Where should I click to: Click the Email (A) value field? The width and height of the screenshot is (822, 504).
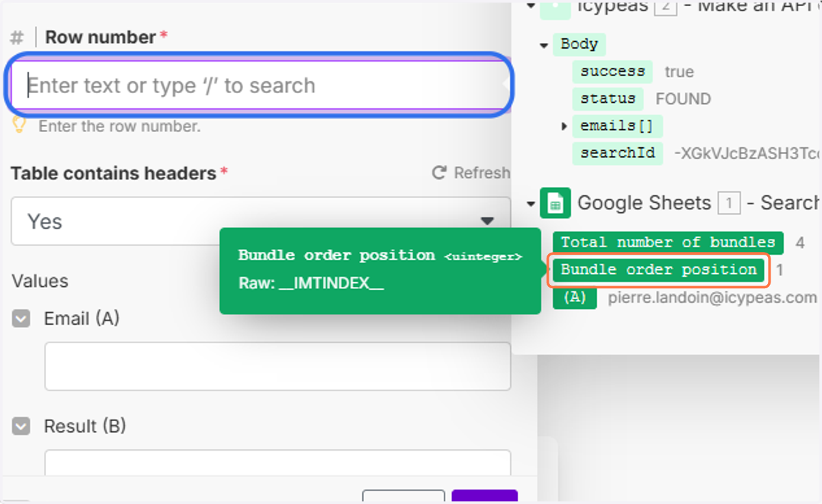pyautogui.click(x=277, y=366)
